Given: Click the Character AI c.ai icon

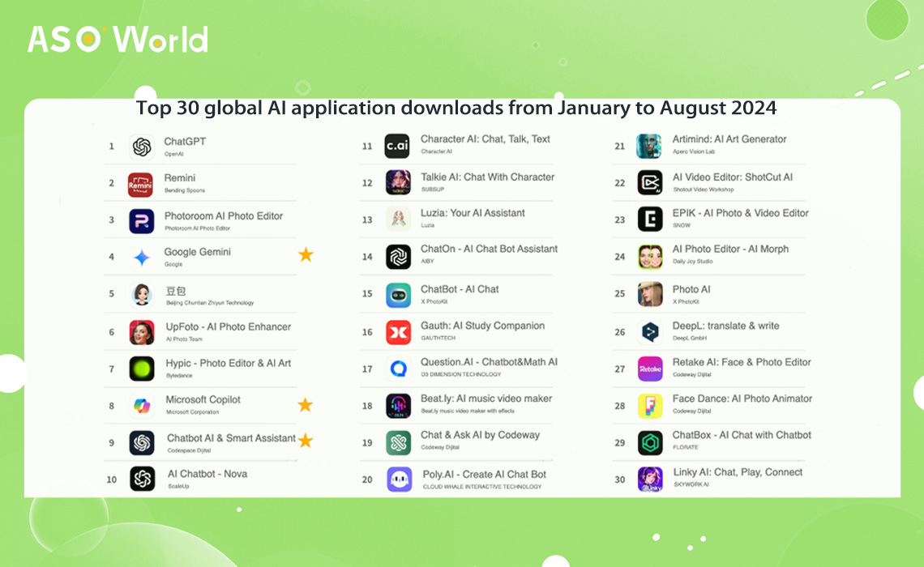Looking at the screenshot, I should click(x=397, y=146).
